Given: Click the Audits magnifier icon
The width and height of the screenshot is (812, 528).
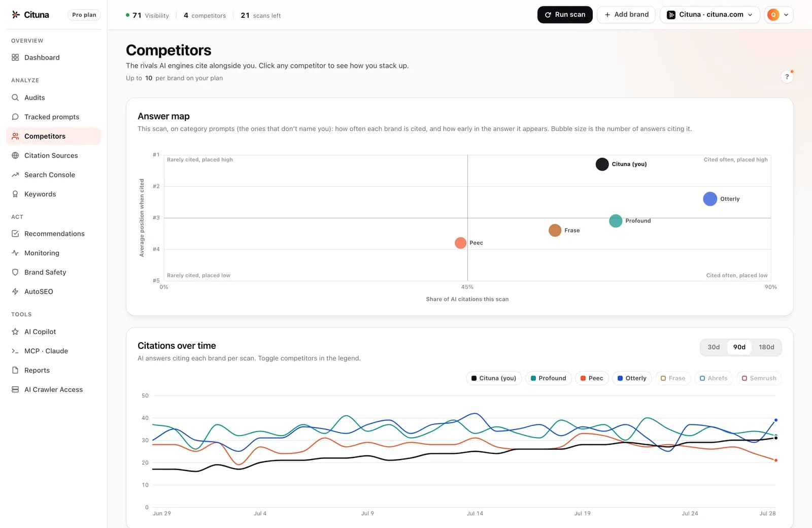Looking at the screenshot, I should pyautogui.click(x=15, y=97).
